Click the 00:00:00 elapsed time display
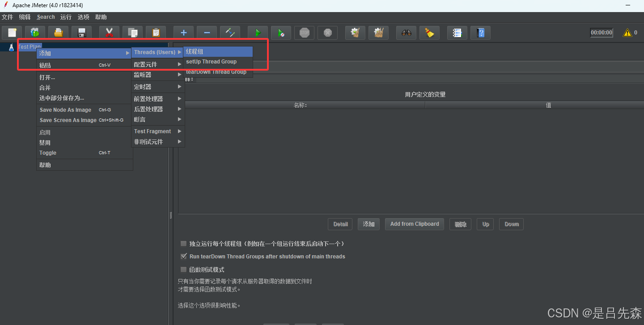This screenshot has height=325, width=644. [x=602, y=33]
